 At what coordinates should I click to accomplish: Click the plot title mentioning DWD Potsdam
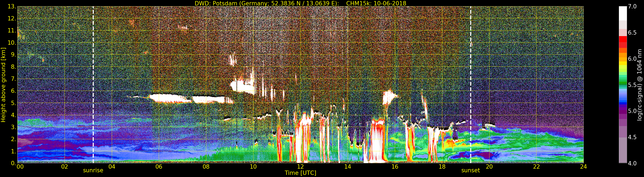(300, 3)
